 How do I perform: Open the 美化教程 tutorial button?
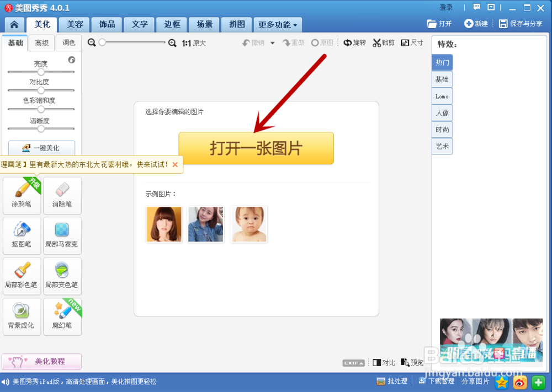[41, 361]
